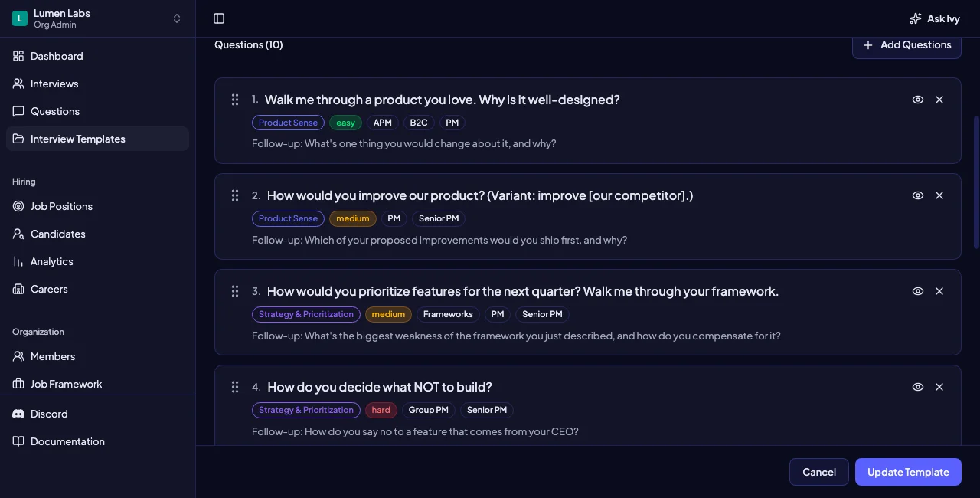
Task: Click the Ask Ivy sparkle icon
Action: pos(916,18)
